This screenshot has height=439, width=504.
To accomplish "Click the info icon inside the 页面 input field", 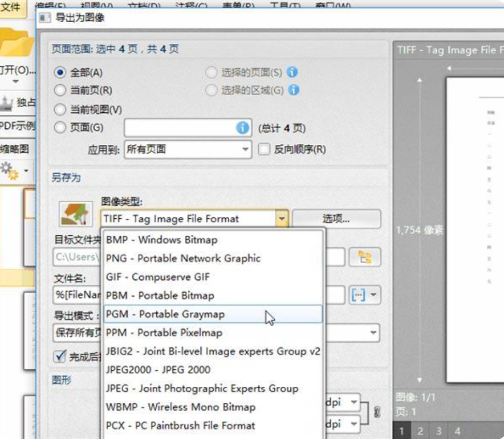I will click(x=243, y=128).
